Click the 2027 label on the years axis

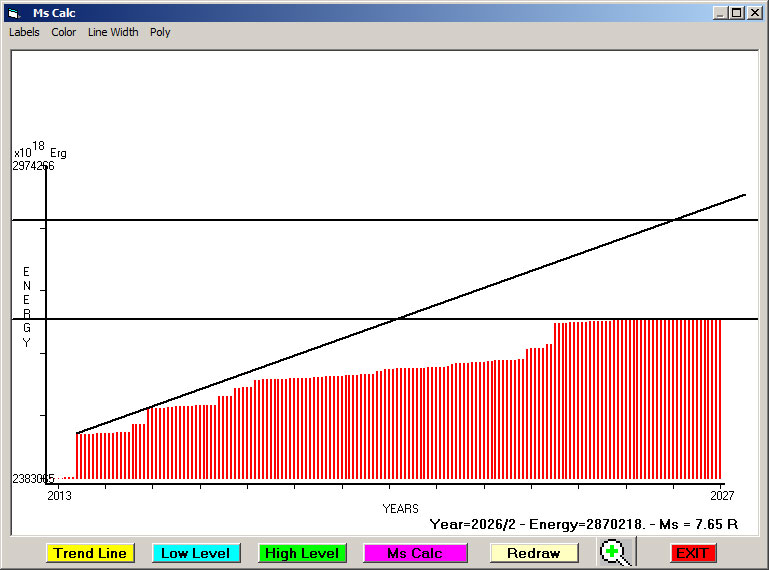[x=722, y=495]
